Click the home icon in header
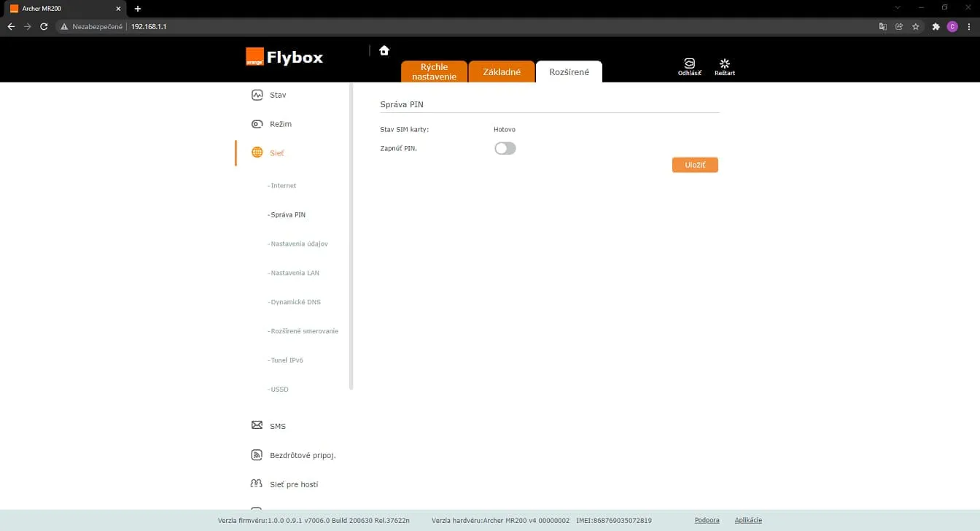Screen dimensions: 980x531 [384, 50]
